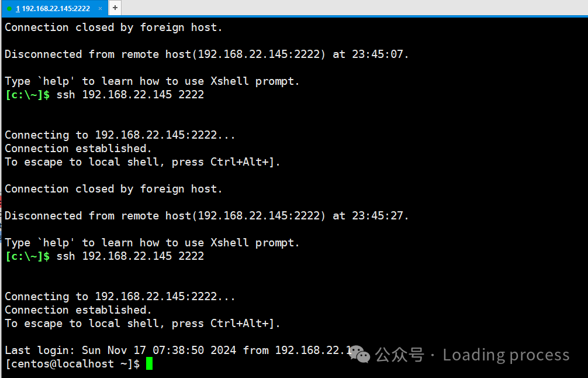This screenshot has height=378, width=588.
Task: Click the 'Disconnected ... at 23:45:27' line
Action: pos(207,215)
